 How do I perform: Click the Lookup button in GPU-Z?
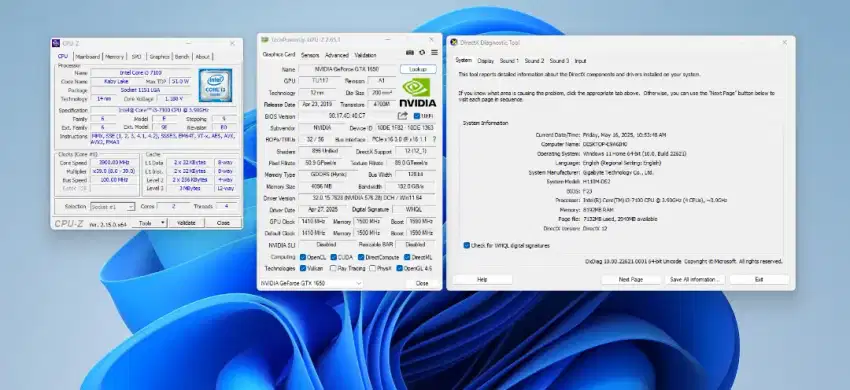418,69
